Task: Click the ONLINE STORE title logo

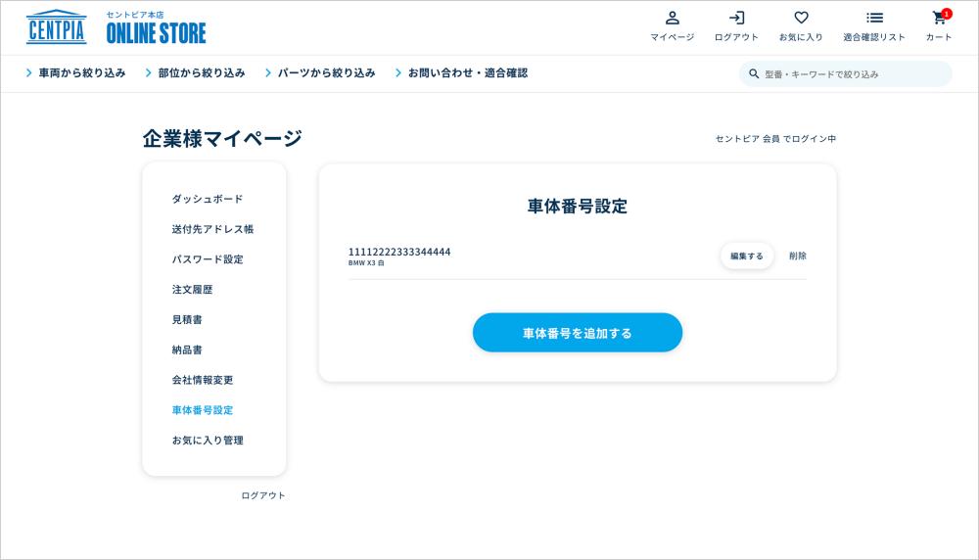Action: point(156,32)
